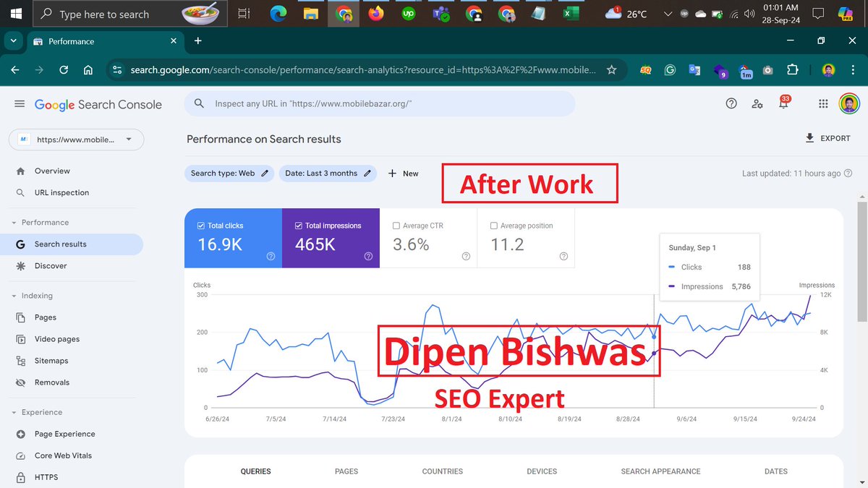
Task: Switch to the COUNTRIES tab
Action: point(443,471)
